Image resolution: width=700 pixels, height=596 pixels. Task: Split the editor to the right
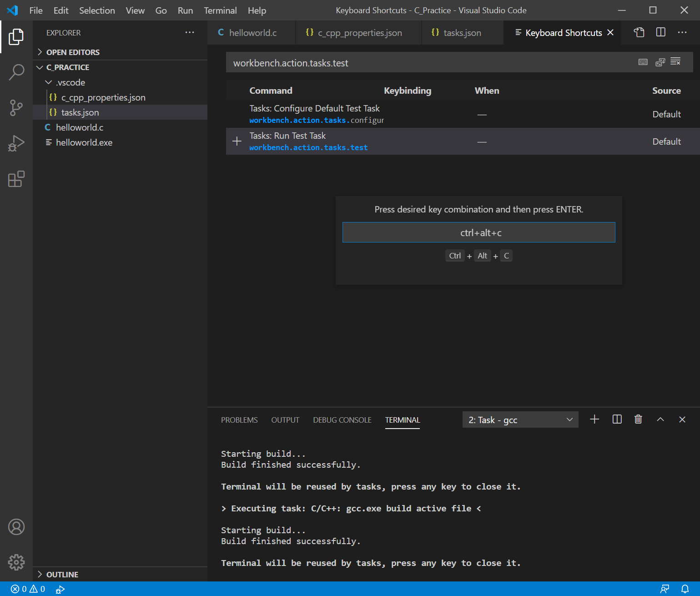click(661, 32)
